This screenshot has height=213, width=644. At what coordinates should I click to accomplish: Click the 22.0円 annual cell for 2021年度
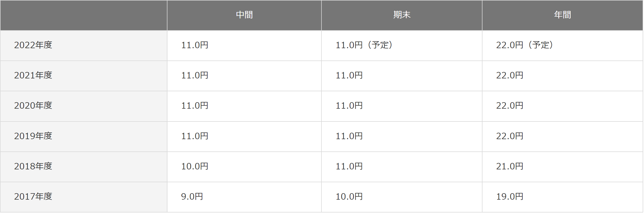563,76
